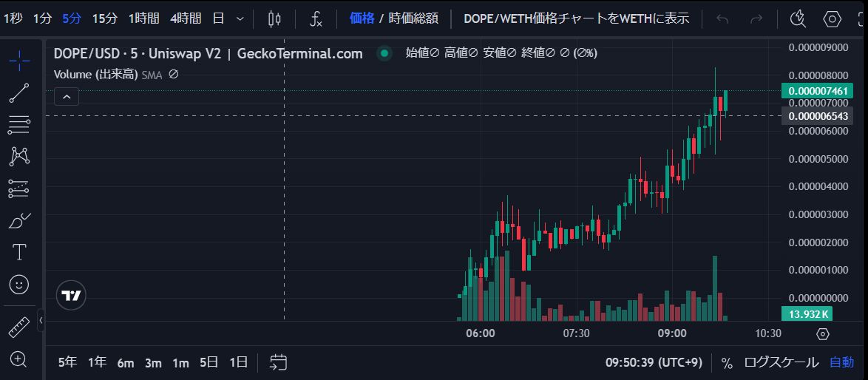This screenshot has width=868, height=380.
Task: Click the 0.000005000 price axis label
Action: point(818,159)
